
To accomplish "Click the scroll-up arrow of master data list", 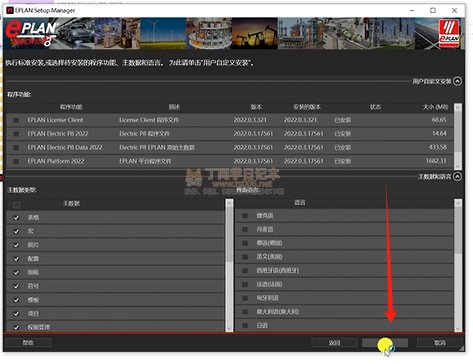I will (229, 203).
